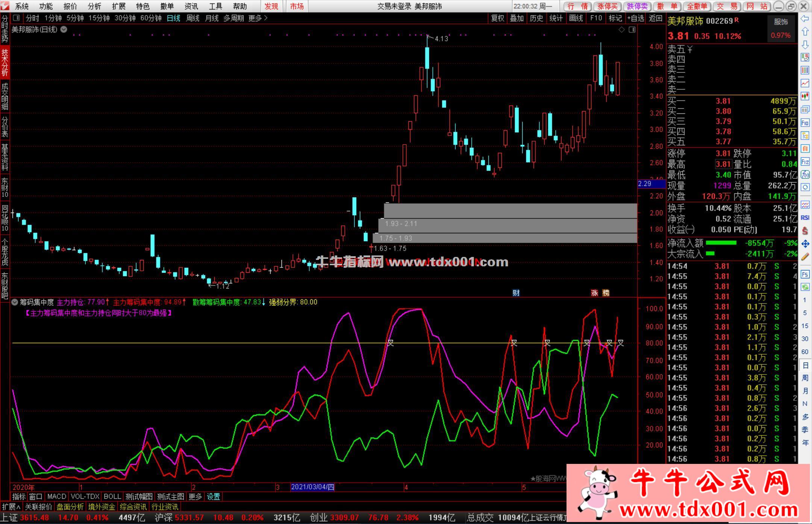
Task: Click the red dollar sign icon
Action: [x=805, y=231]
